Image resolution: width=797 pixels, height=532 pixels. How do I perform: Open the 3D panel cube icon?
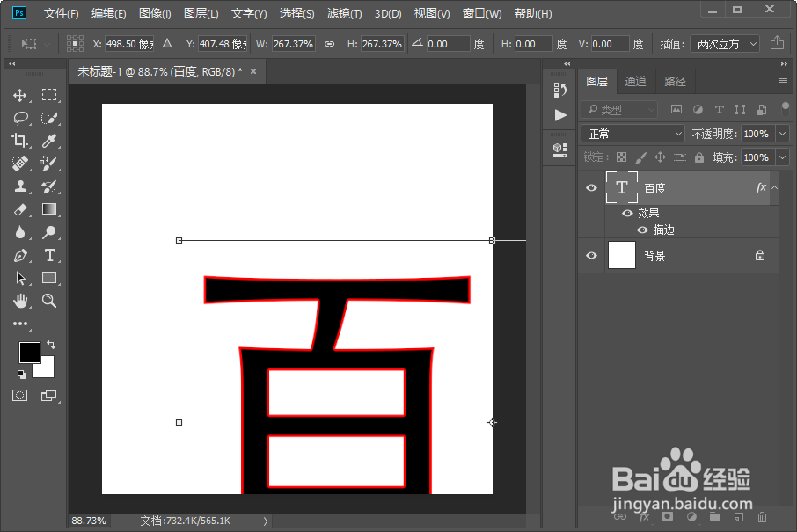coord(559,149)
